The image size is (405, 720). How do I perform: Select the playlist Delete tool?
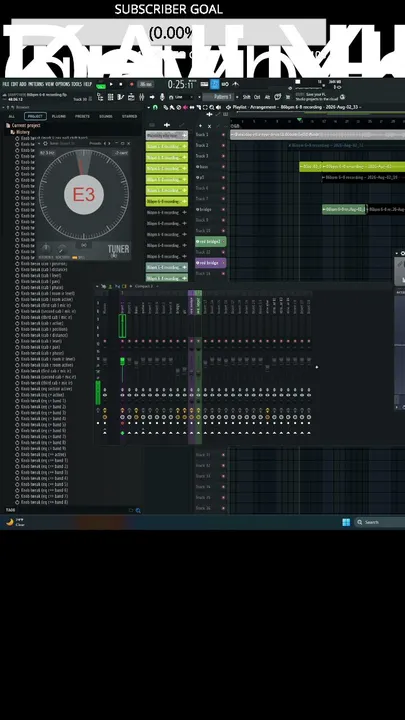click(179, 107)
